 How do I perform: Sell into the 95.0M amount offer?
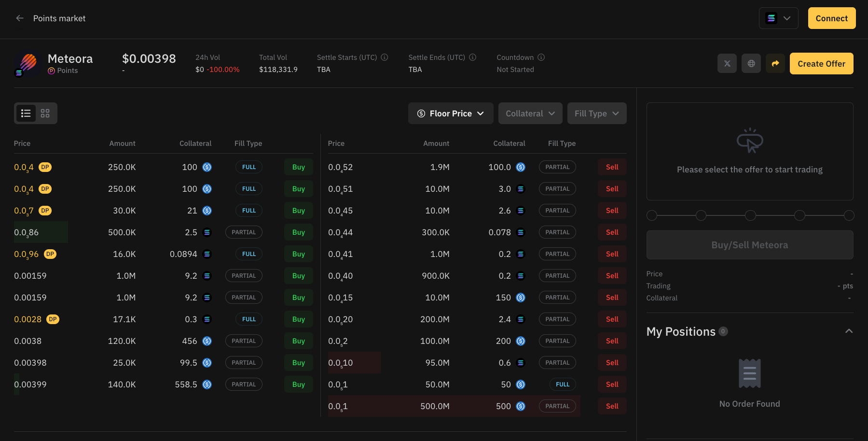[612, 363]
